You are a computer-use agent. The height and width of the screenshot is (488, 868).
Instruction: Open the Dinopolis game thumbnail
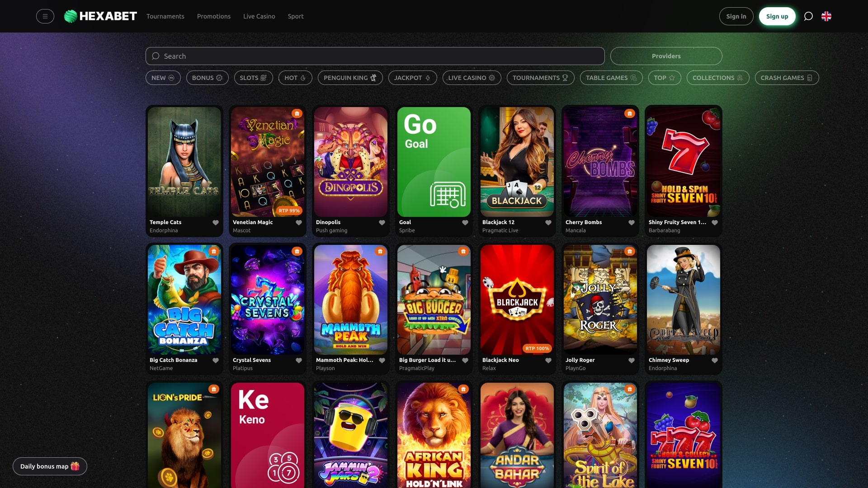click(350, 163)
